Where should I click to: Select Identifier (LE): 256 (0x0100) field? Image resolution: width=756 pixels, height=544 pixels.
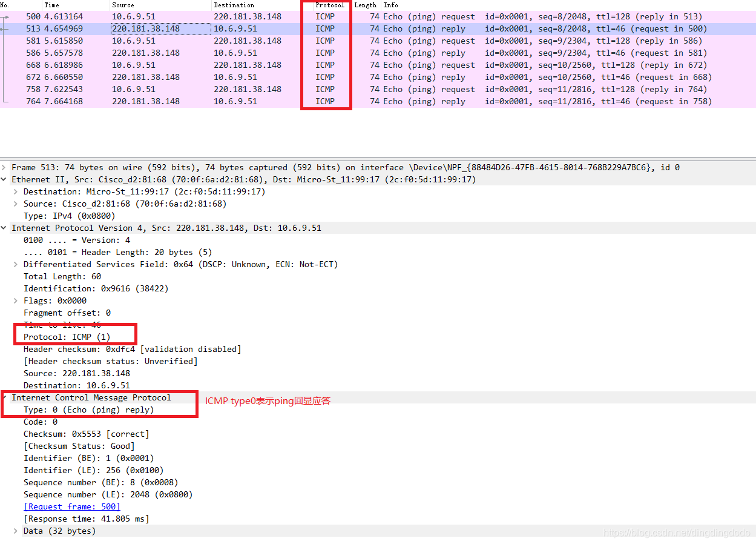pos(94,470)
